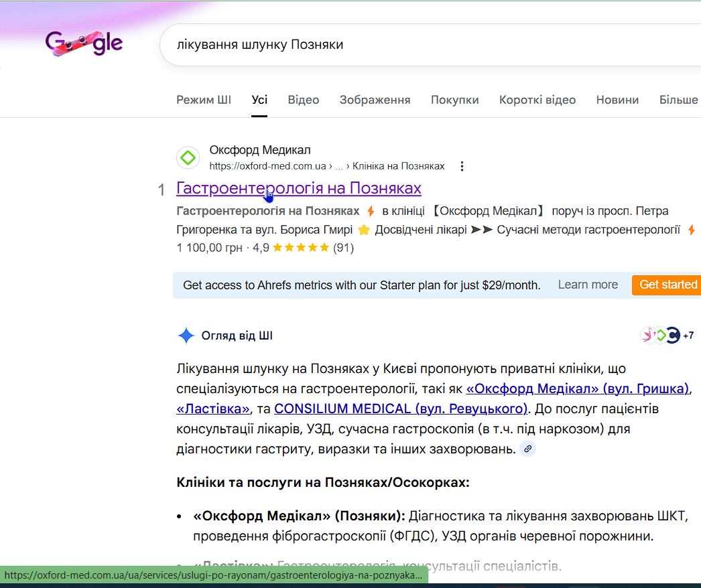701x588 pixels.
Task: Click into the search field with 'лікування шлунку Позняки'
Action: tap(430, 45)
